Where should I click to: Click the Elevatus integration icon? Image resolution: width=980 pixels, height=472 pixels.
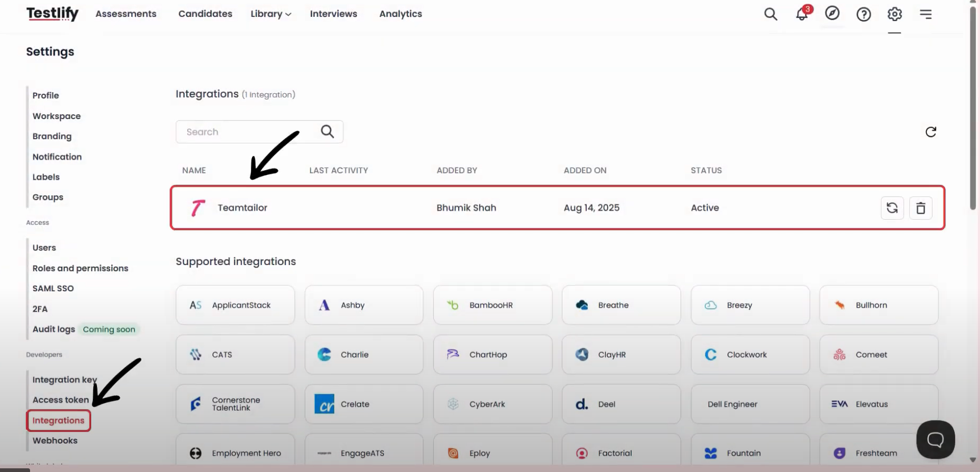click(x=839, y=404)
